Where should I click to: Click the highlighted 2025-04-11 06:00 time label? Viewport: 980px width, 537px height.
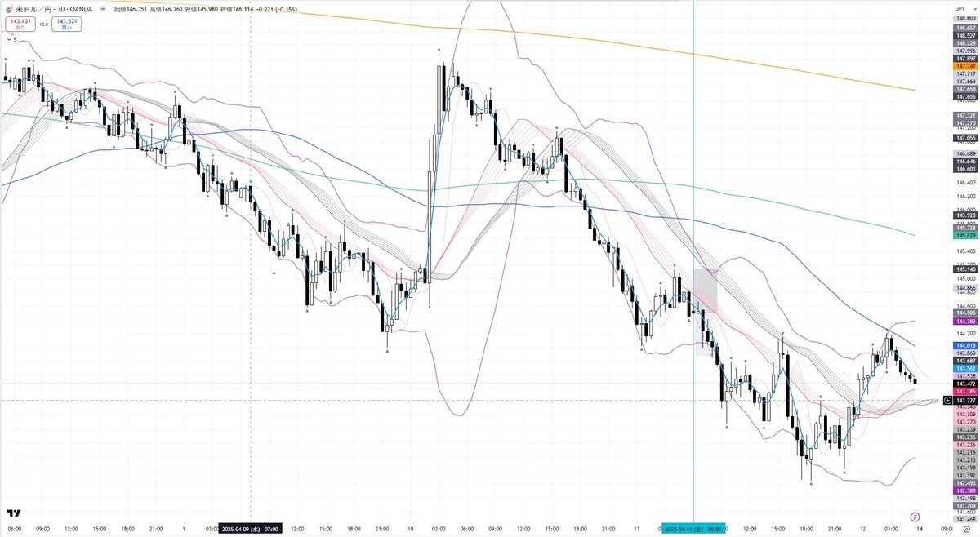[x=693, y=529]
